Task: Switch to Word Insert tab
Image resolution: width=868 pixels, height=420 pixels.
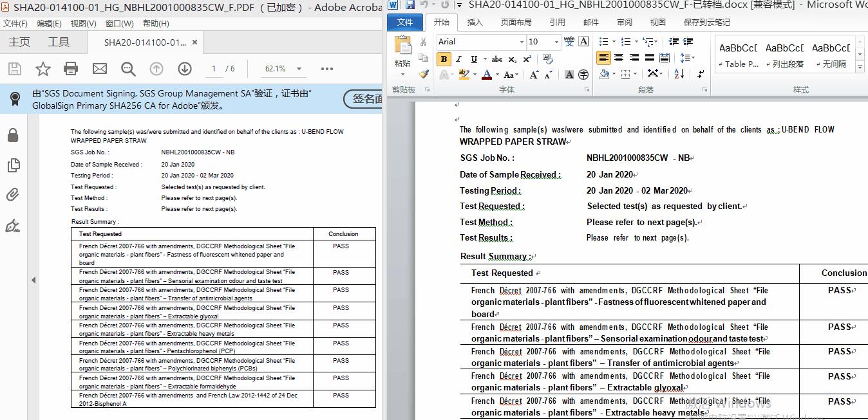Action: pyautogui.click(x=475, y=22)
